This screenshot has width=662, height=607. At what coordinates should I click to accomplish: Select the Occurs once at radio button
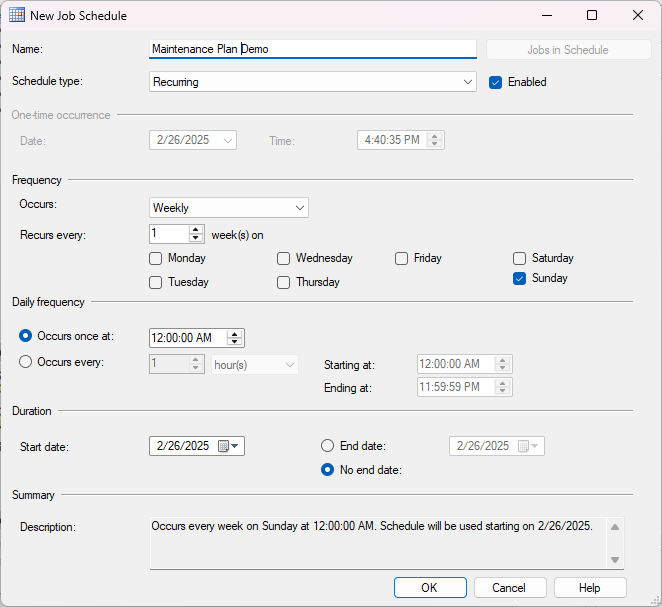click(25, 336)
